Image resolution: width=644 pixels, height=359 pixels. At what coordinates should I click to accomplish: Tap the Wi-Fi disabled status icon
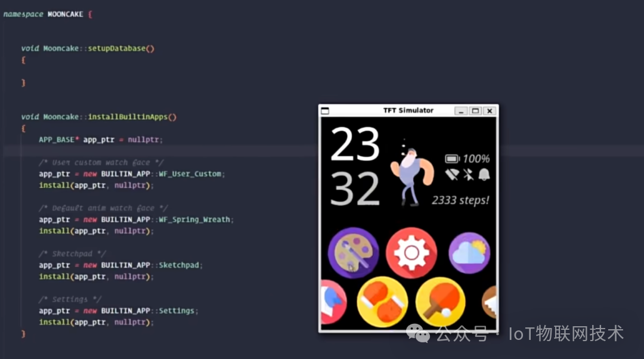pyautogui.click(x=452, y=175)
